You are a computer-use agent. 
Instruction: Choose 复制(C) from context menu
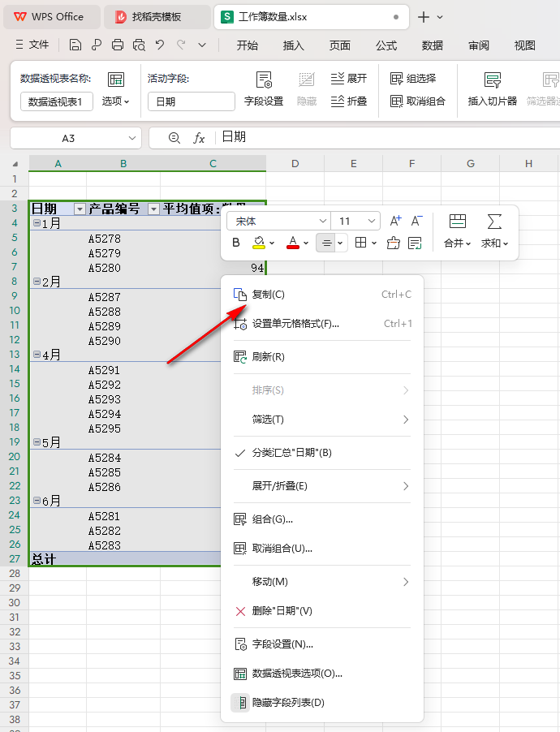[x=322, y=295]
